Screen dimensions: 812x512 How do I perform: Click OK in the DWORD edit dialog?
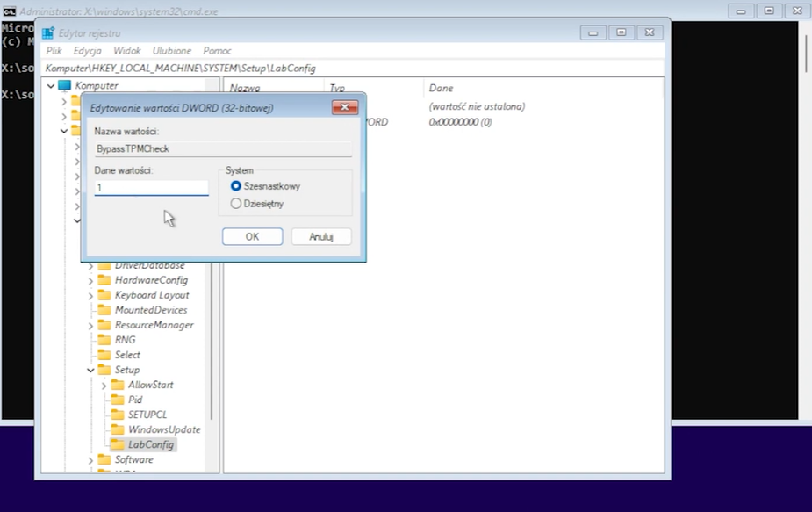252,237
